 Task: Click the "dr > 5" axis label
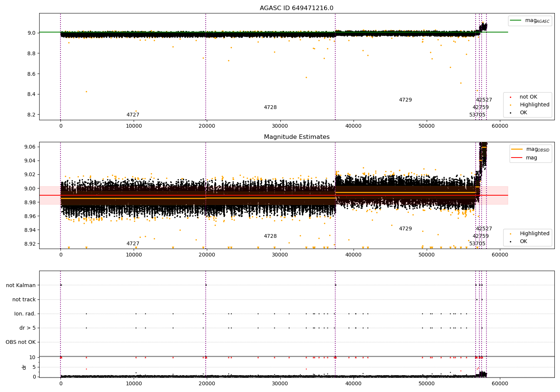(x=28, y=328)
